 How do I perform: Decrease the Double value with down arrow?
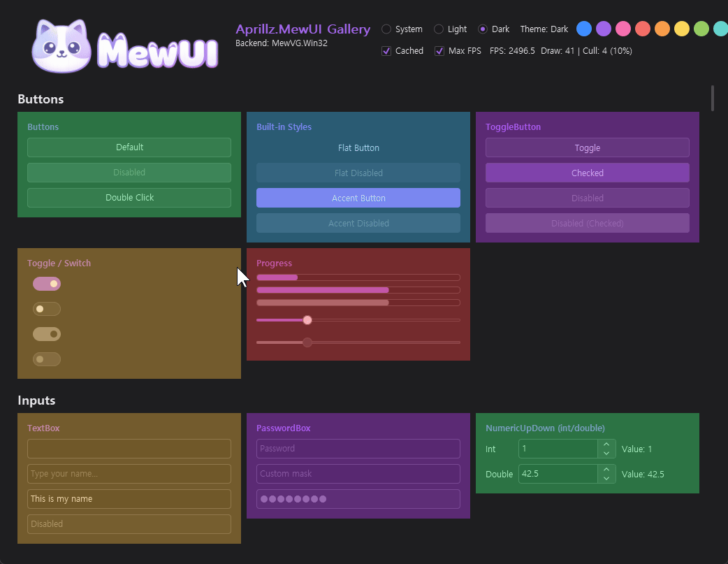(x=606, y=479)
